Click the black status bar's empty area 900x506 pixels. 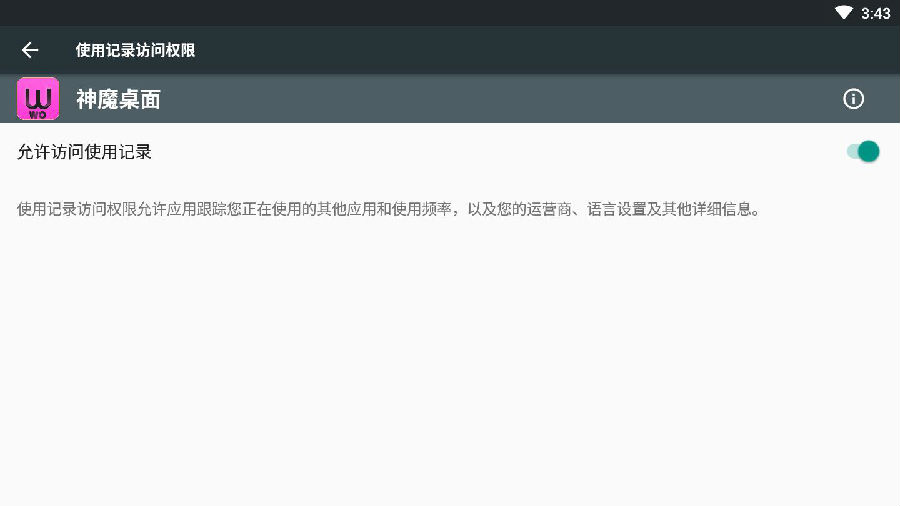pos(402,13)
